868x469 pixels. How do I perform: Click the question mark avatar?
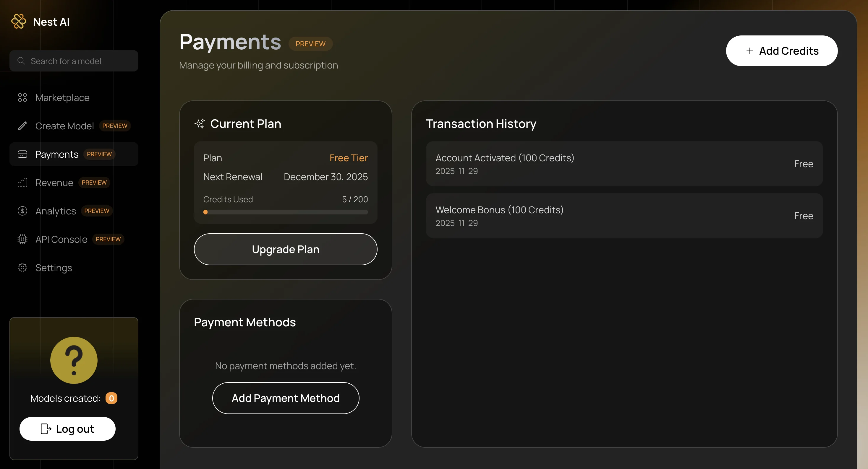point(74,360)
